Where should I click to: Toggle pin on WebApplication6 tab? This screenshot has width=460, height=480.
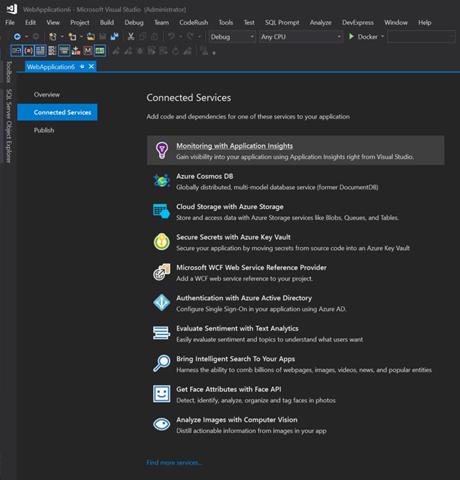click(82, 67)
